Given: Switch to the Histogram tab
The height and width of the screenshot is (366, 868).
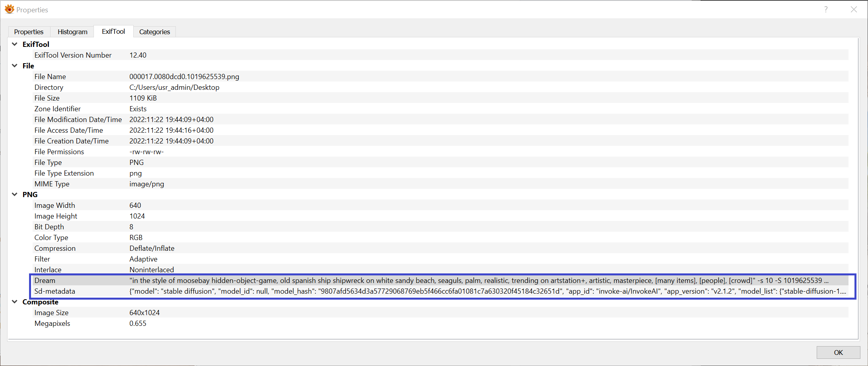Looking at the screenshot, I should click(72, 32).
